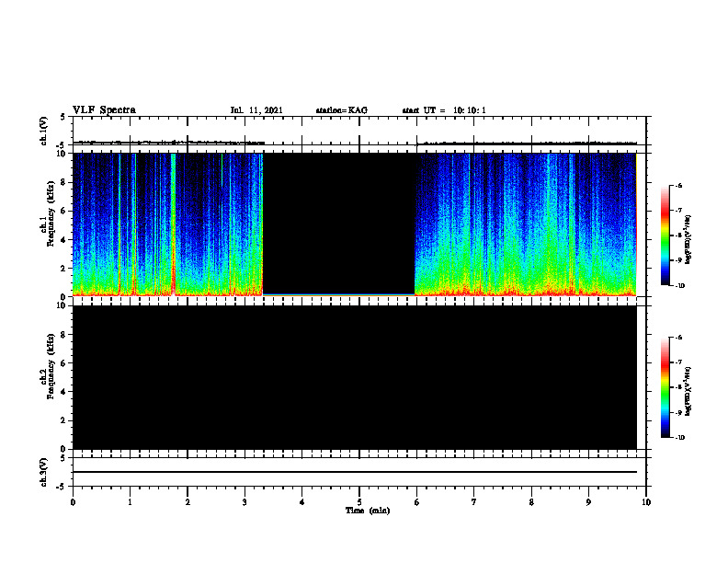Click the "8" tick on the Time axis

click(x=531, y=502)
